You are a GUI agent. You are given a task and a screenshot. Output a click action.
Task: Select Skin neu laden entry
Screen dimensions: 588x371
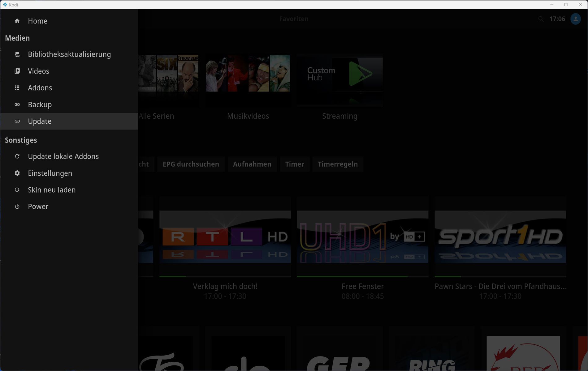click(69, 190)
